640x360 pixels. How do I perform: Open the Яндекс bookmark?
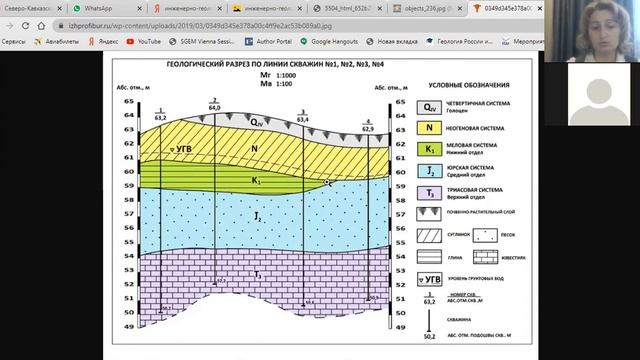click(x=103, y=42)
